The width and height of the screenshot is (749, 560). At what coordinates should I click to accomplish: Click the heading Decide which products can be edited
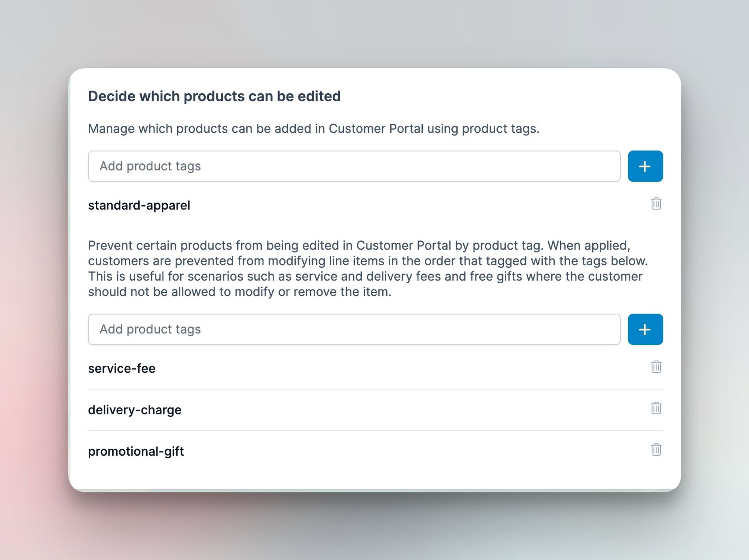click(x=214, y=96)
